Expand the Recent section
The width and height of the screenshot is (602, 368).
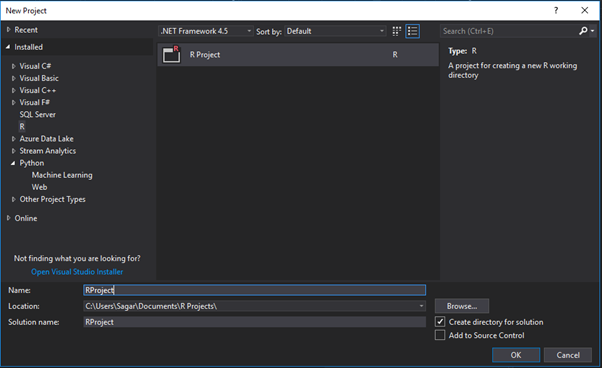point(8,30)
